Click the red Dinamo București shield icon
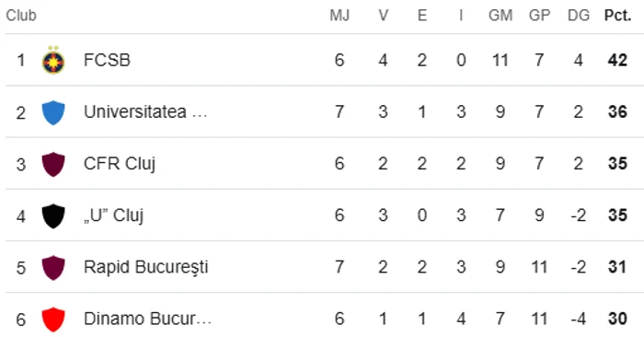The height and width of the screenshot is (337, 644). coord(53,320)
